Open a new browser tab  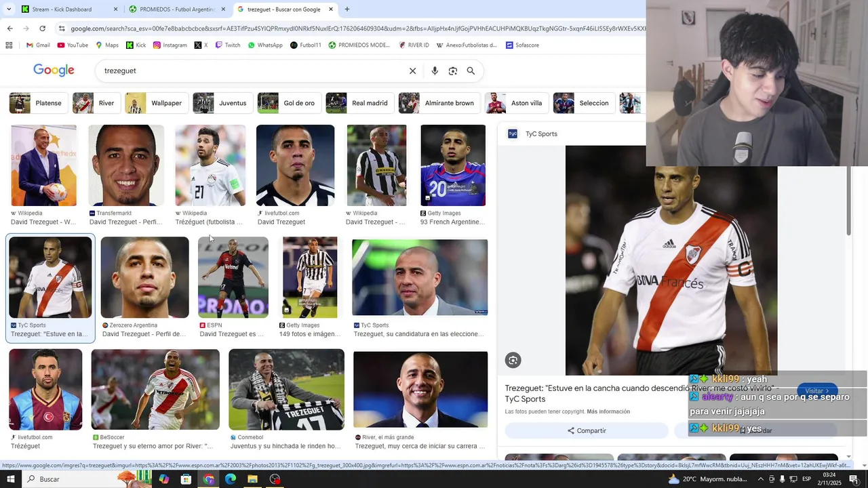tap(347, 9)
